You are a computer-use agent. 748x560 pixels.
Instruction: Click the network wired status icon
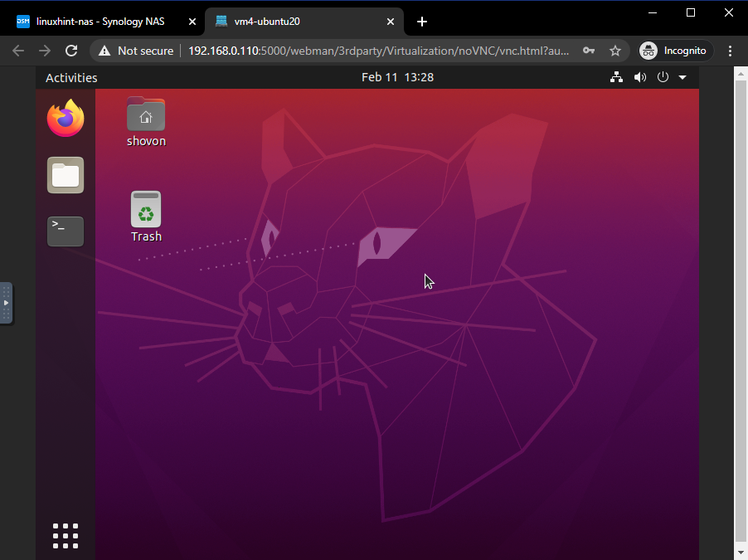click(x=616, y=77)
